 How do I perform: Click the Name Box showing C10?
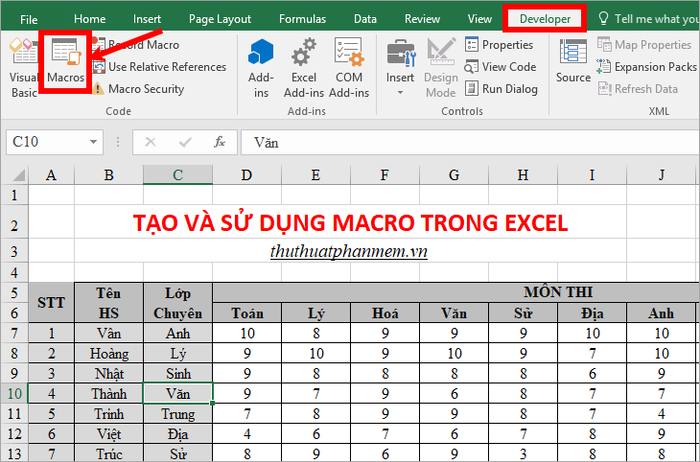(48, 142)
